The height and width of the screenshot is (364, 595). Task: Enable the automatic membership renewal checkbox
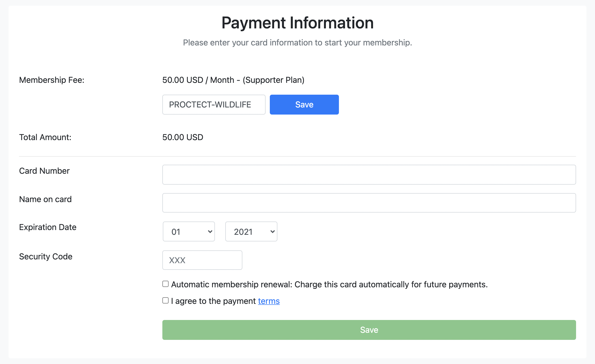click(x=165, y=284)
